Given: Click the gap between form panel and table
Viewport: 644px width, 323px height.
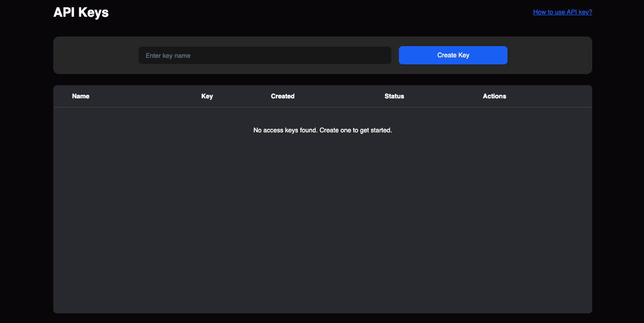Looking at the screenshot, I should click(x=323, y=80).
